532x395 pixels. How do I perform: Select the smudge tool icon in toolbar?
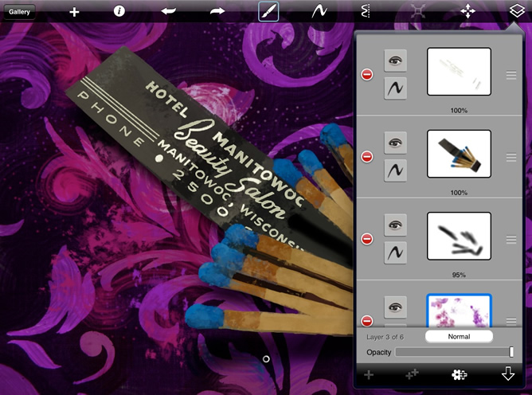[366, 11]
